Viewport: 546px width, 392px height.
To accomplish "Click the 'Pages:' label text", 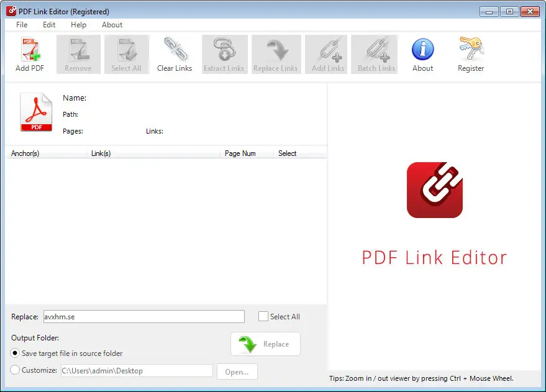I will [x=73, y=131].
